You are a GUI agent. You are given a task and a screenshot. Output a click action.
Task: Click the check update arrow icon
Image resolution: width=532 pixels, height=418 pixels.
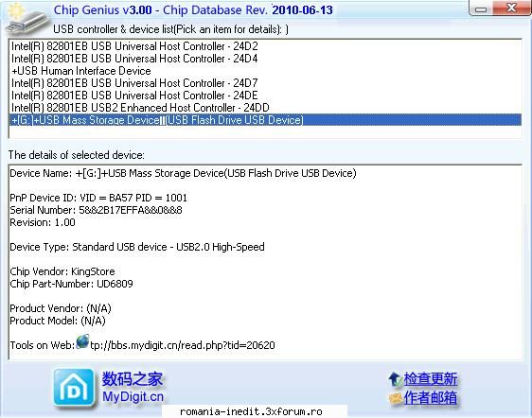click(395, 379)
